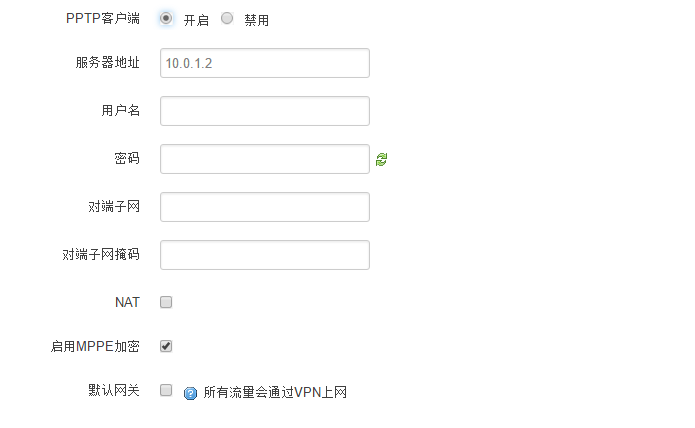
Task: Click the blue help question mark icon
Action: click(191, 393)
